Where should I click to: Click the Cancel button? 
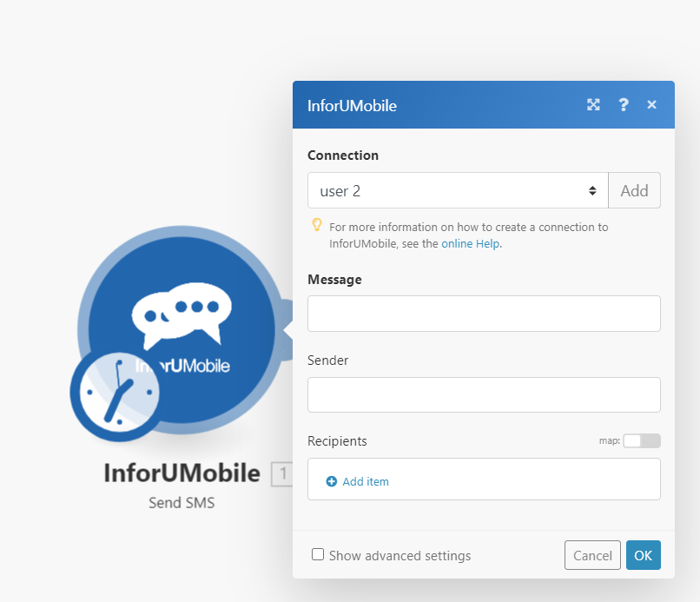(592, 555)
